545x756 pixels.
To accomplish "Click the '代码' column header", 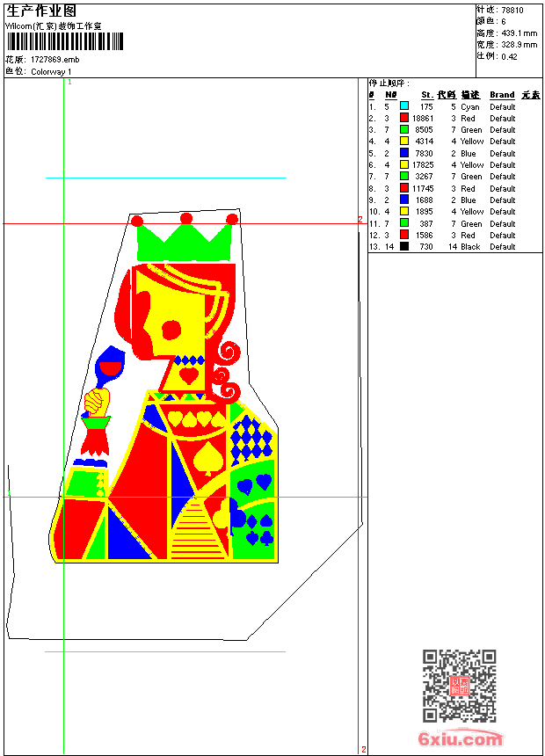I will click(x=447, y=95).
